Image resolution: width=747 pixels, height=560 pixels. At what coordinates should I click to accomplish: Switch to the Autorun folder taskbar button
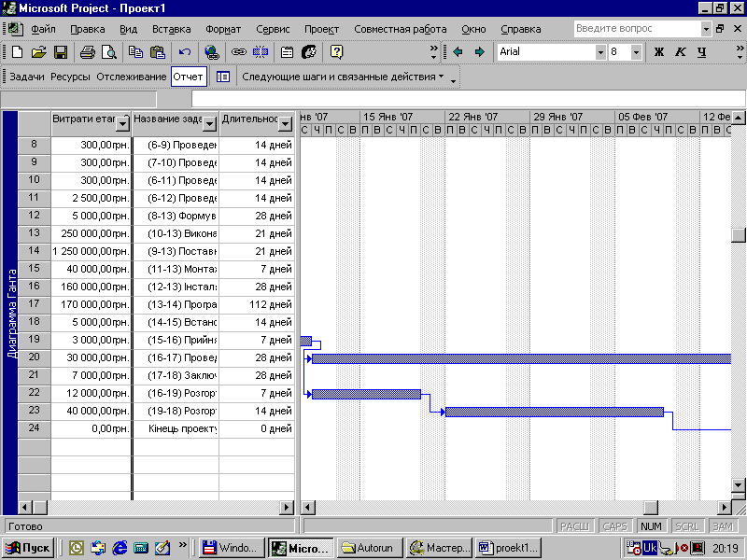(370, 548)
